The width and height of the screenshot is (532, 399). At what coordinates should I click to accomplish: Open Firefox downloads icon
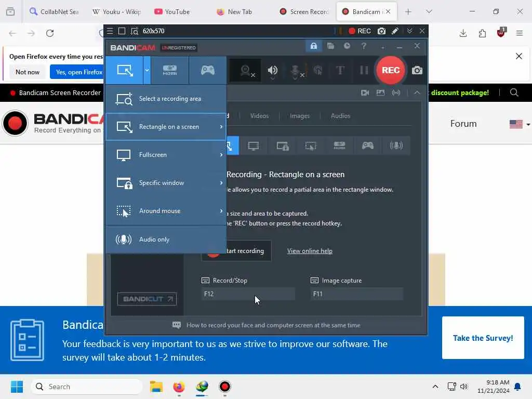(463, 33)
